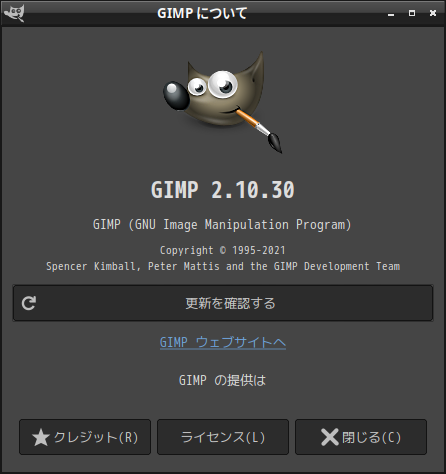Click the GIMP について title bar text
446x474 pixels.
(202, 13)
